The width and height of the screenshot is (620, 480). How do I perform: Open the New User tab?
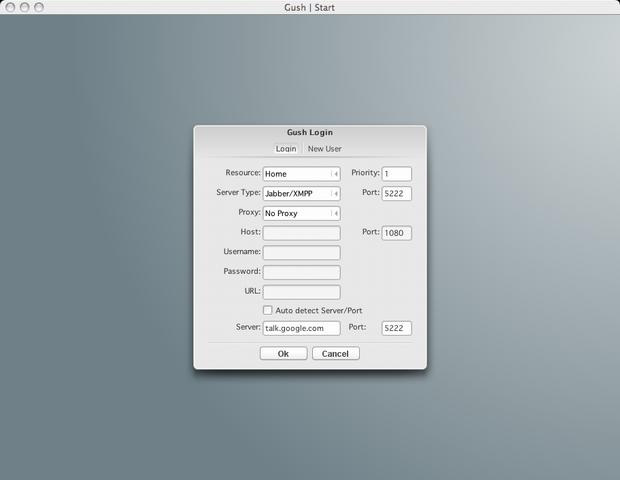coord(324,149)
